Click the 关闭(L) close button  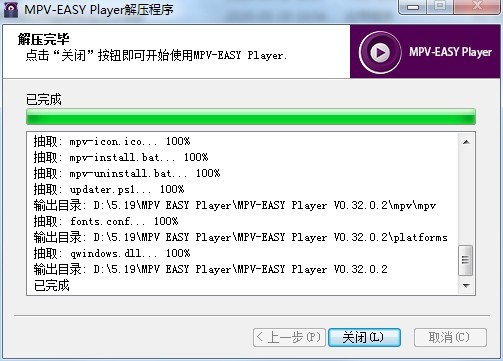364,337
